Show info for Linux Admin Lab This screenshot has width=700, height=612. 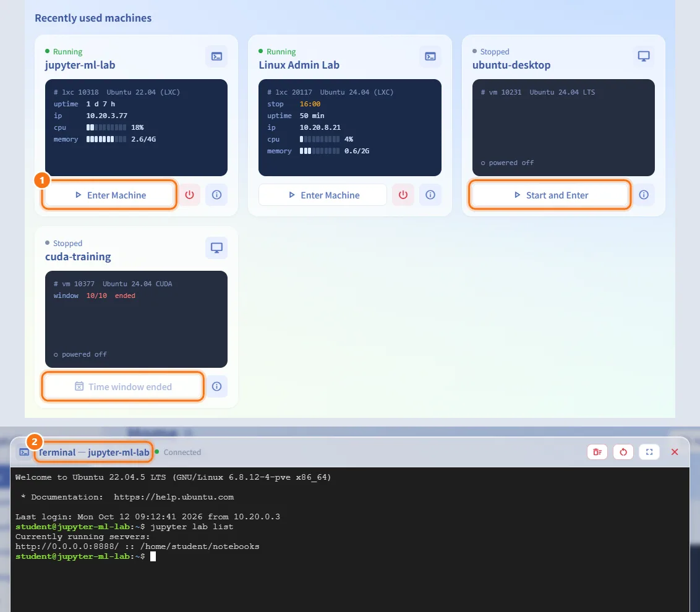click(x=430, y=195)
